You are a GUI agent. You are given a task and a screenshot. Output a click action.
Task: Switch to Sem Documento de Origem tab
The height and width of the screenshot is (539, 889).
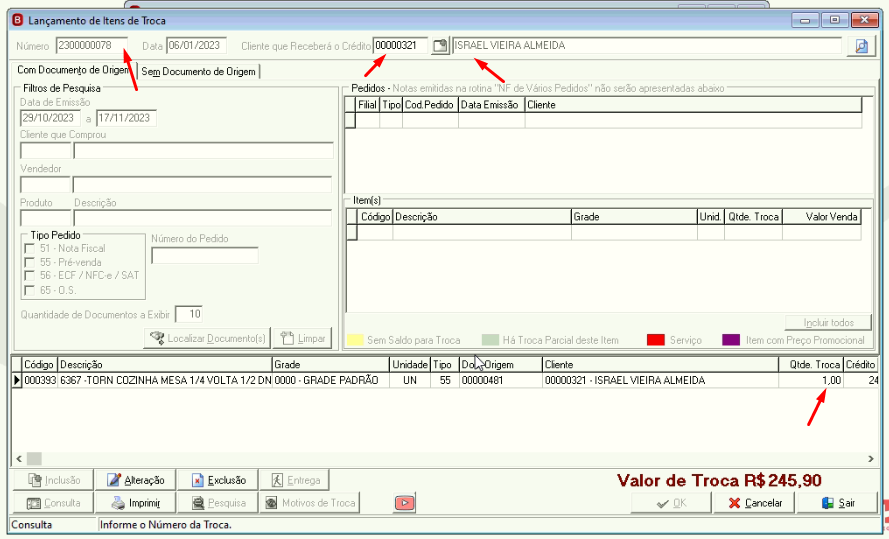pyautogui.click(x=198, y=71)
